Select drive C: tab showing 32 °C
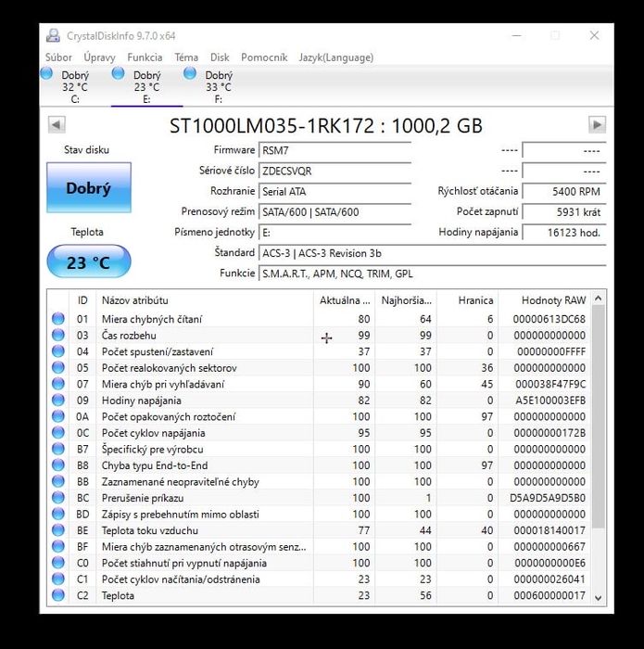644x649 pixels. [75, 87]
